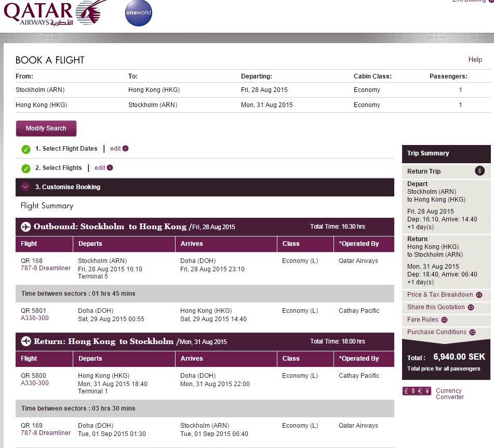This screenshot has width=494, height=448.
Task: Click the return flight airplane icon
Action: (26, 341)
